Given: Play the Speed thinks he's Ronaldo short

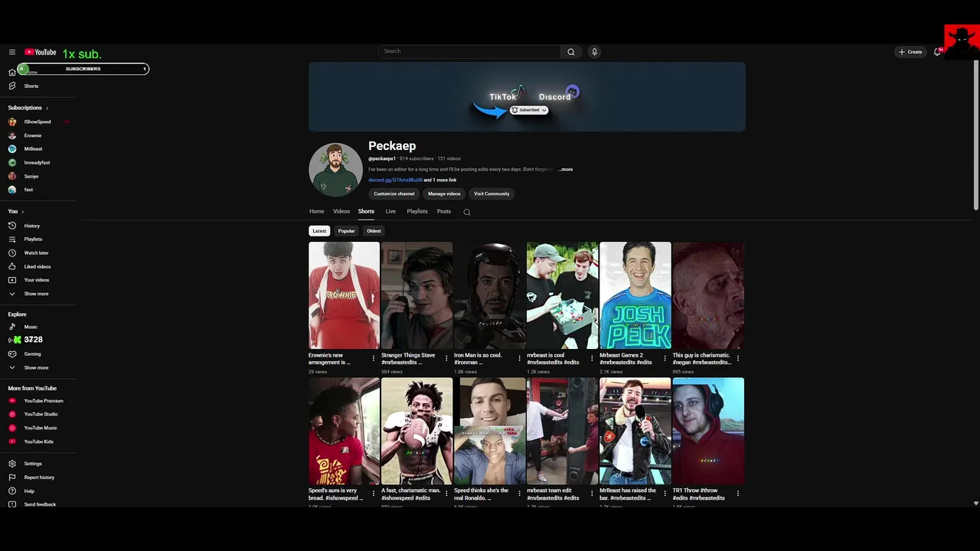Looking at the screenshot, I should tap(489, 431).
